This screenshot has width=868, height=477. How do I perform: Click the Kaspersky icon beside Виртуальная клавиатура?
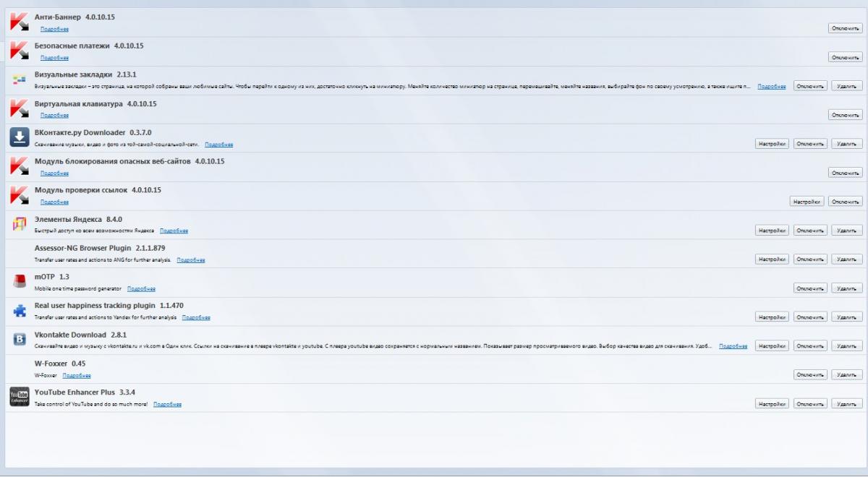point(18,108)
